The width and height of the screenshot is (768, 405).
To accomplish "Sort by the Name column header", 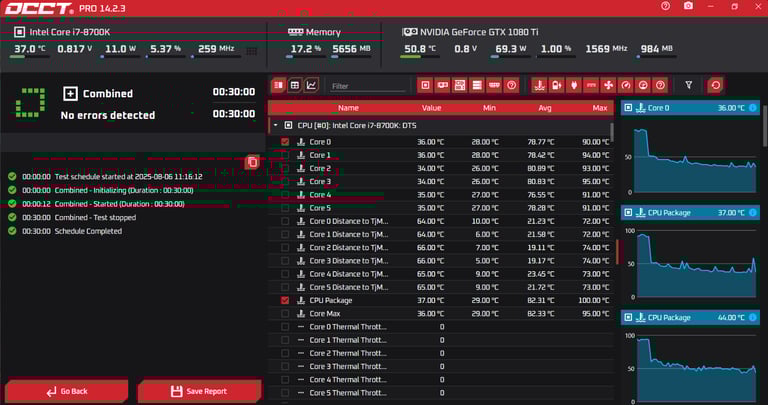I will [x=348, y=108].
